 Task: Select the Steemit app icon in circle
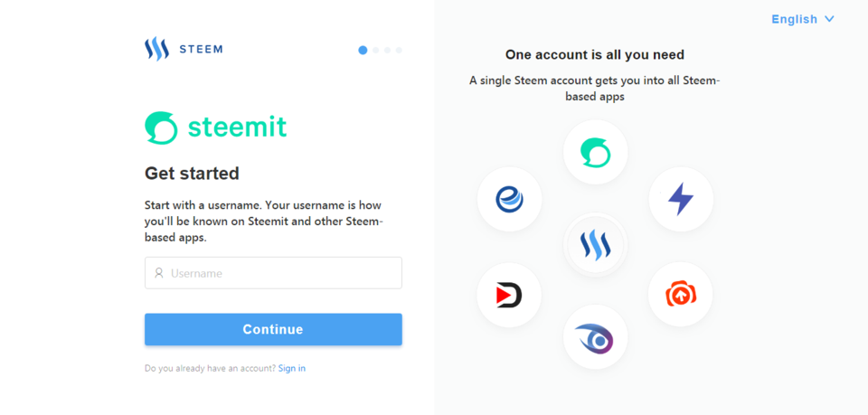click(595, 152)
